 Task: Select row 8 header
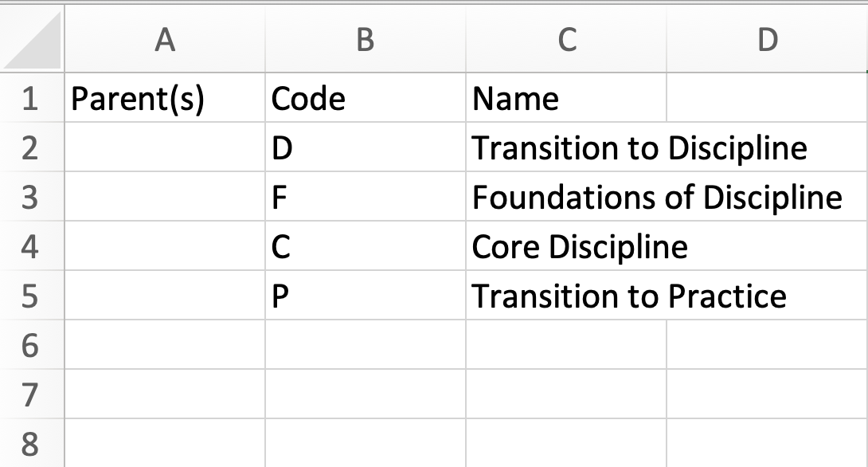pyautogui.click(x=30, y=444)
